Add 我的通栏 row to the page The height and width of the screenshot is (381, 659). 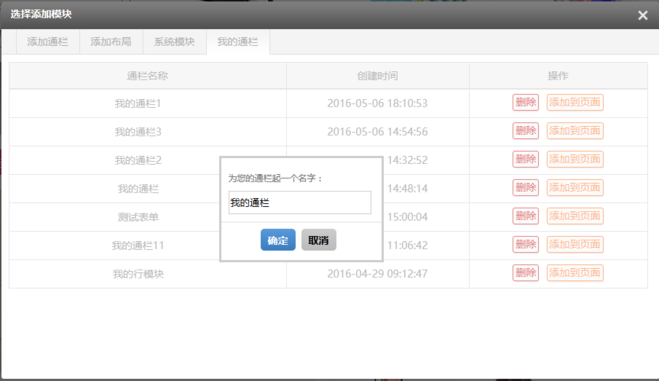(575, 188)
